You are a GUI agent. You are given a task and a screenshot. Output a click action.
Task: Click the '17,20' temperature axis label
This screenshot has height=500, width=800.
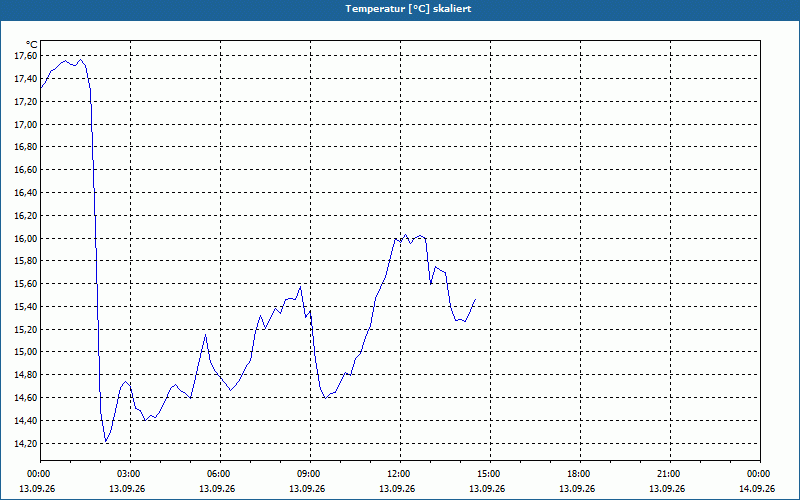(x=26, y=102)
